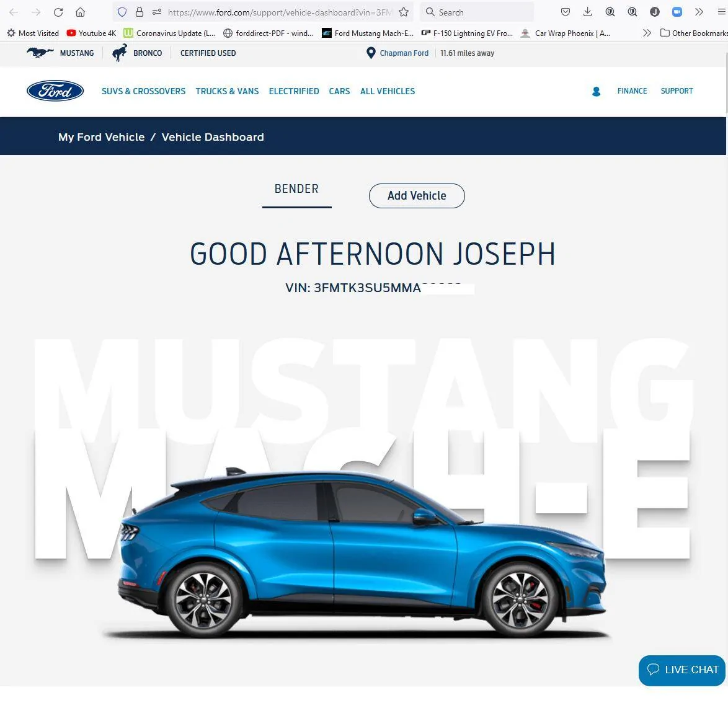Click the Bronco horse logo icon
This screenshot has width=728, height=703.
pyautogui.click(x=120, y=53)
